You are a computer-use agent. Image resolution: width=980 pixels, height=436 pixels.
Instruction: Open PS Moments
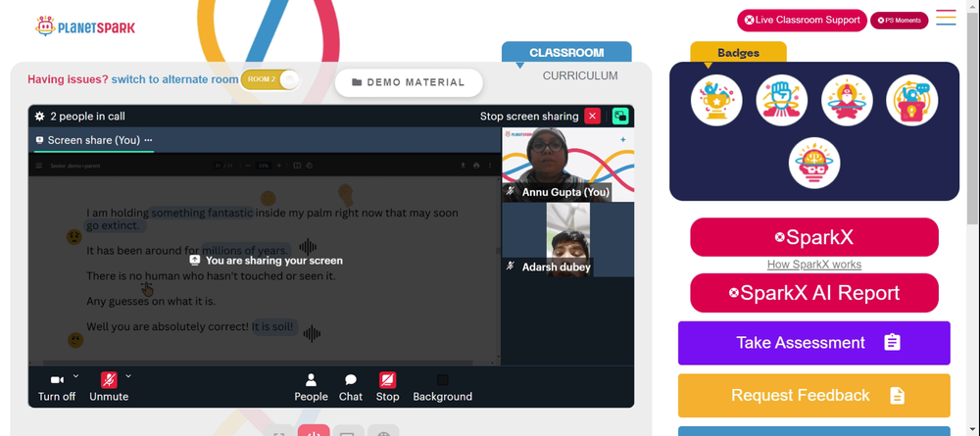[900, 21]
